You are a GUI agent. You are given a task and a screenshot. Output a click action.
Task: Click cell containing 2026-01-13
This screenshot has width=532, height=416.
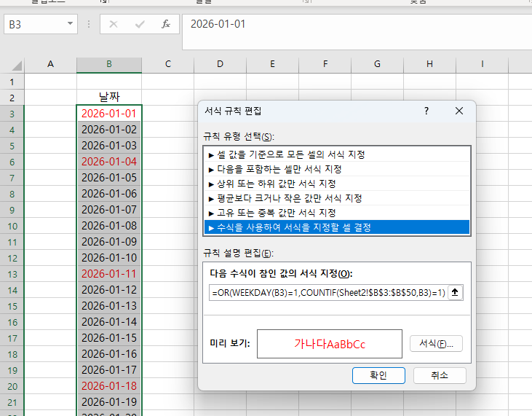[x=109, y=306]
